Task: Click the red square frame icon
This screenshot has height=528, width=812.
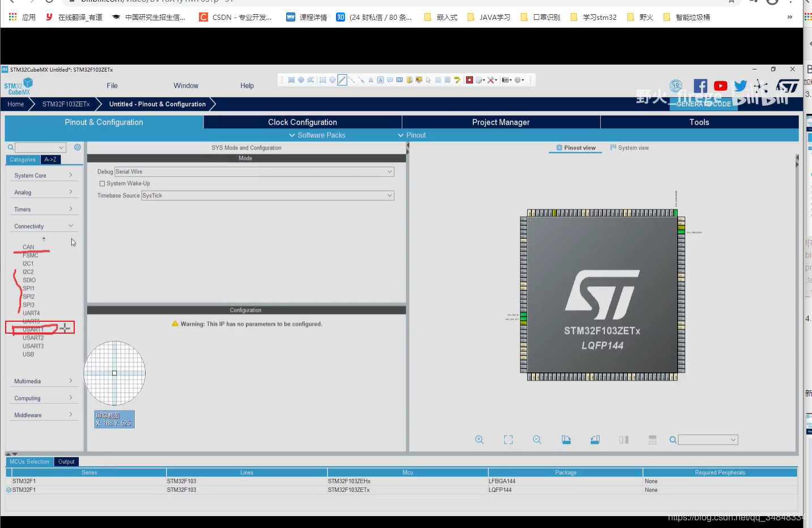Action: pos(469,80)
